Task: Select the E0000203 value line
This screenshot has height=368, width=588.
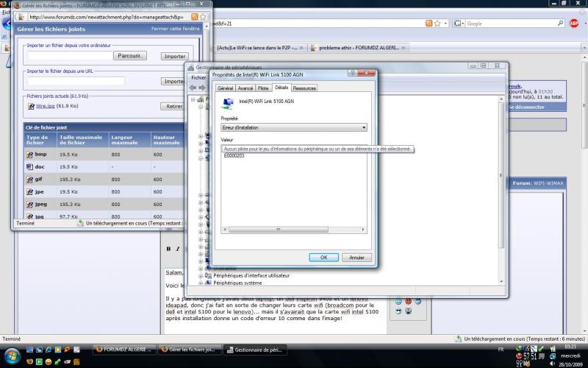Action: click(x=234, y=156)
